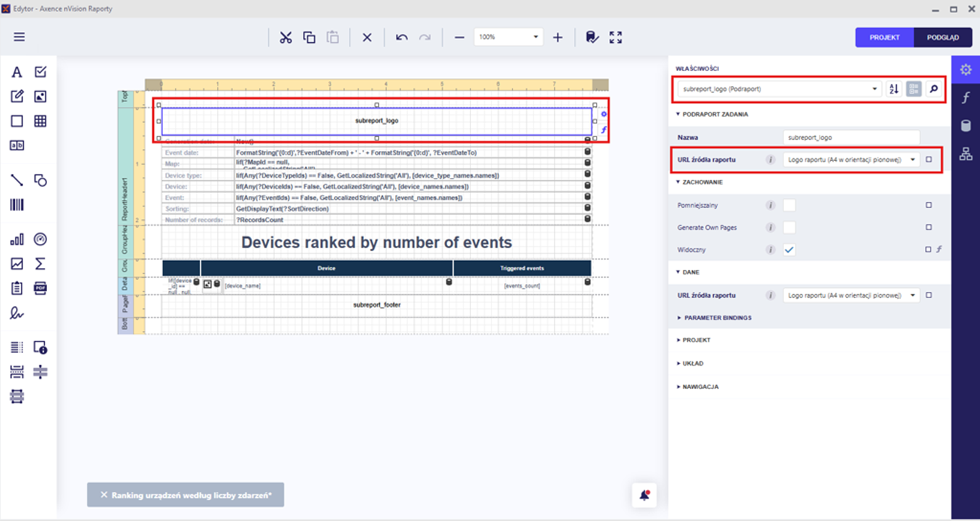
Task: Switch to the PROJEKT tab
Action: click(884, 37)
